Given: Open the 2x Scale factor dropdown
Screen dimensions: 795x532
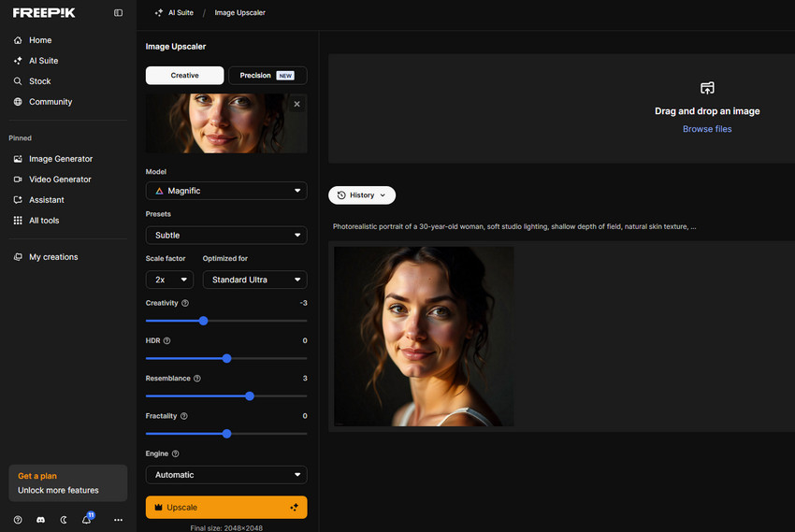Looking at the screenshot, I should click(x=169, y=280).
